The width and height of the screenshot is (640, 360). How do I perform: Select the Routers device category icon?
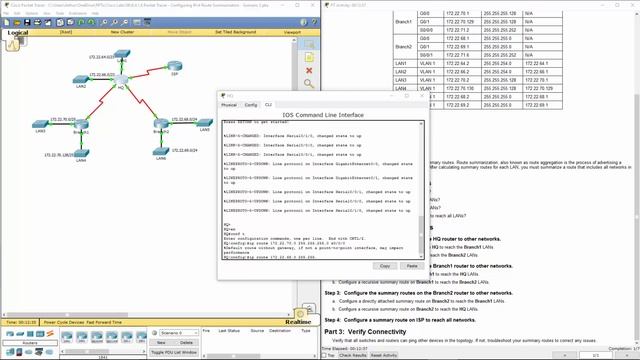[x=10, y=334]
